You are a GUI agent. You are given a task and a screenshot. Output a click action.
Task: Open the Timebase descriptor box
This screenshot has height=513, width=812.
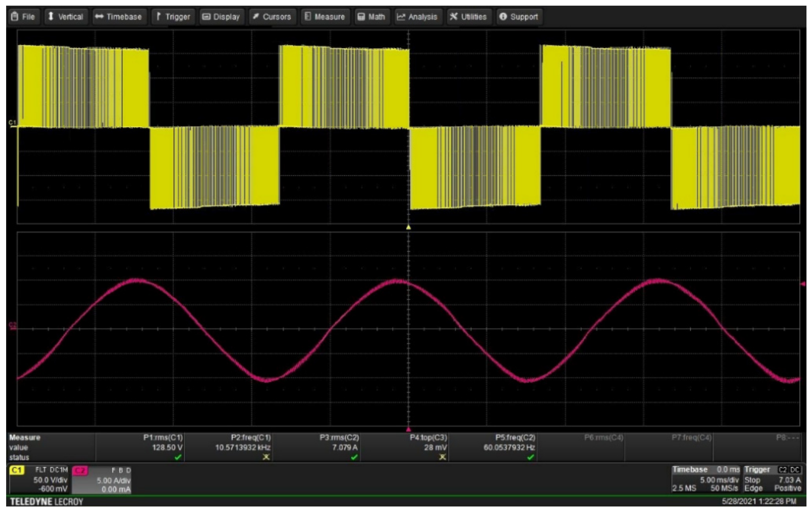[705, 480]
